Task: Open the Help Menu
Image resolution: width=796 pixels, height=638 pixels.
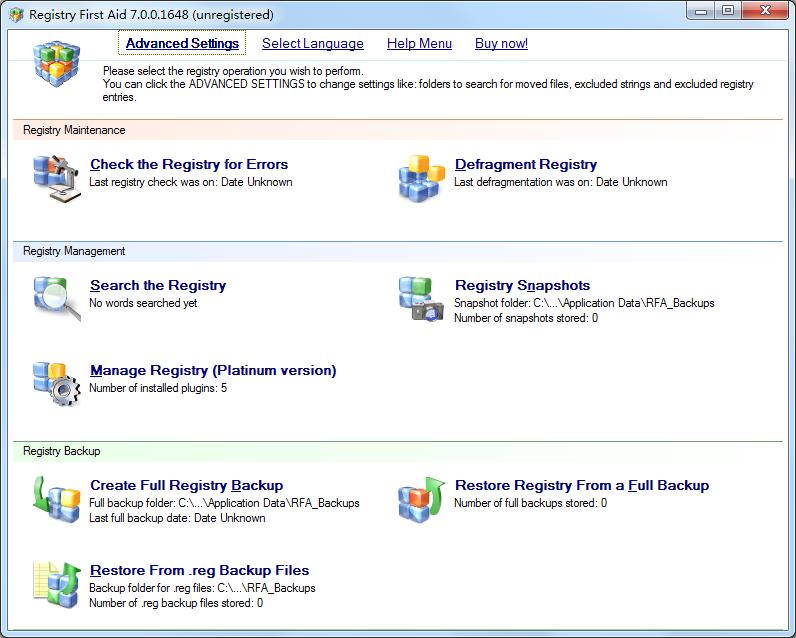Action: click(419, 43)
